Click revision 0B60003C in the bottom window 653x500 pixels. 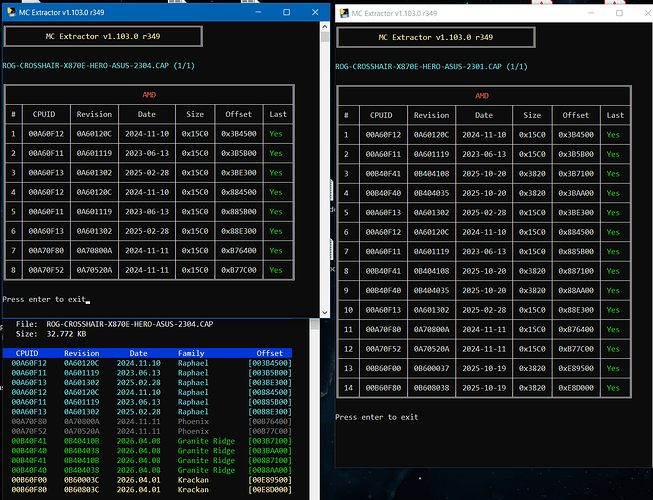tap(82, 480)
